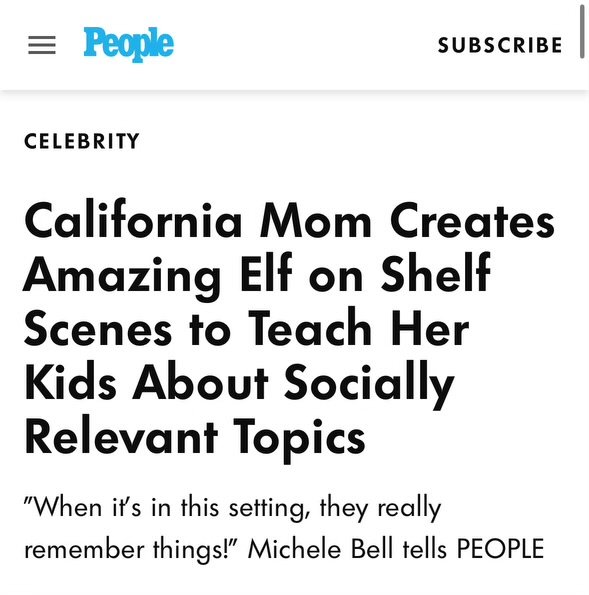Click the quote 'When it's in this setting'
This screenshot has width=589, height=595.
coord(167,507)
